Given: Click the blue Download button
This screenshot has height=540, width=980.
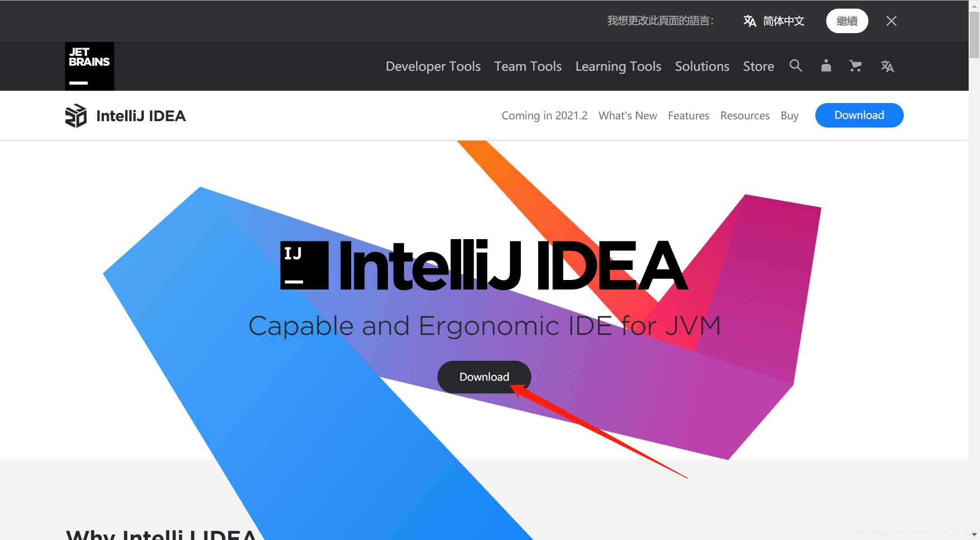Looking at the screenshot, I should [859, 115].
